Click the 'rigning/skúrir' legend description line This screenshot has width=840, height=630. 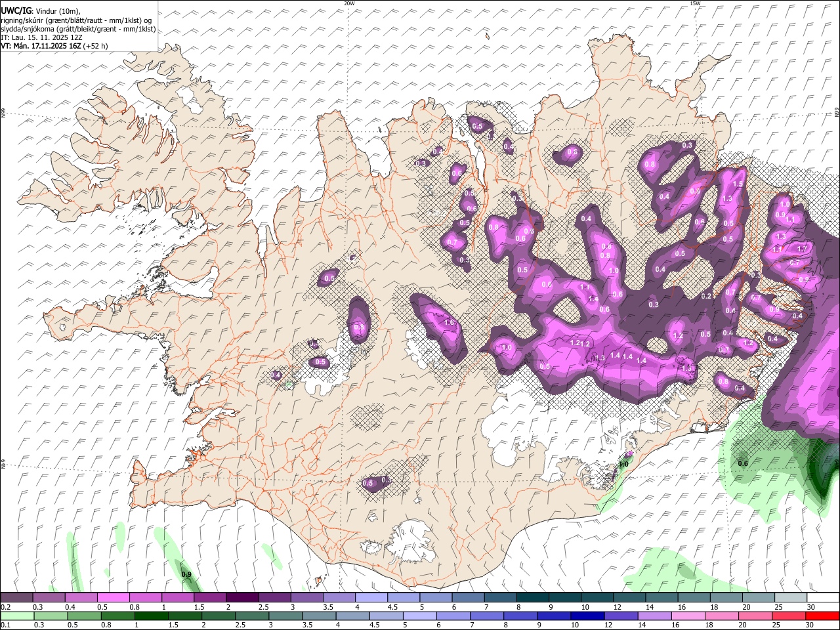[77, 20]
